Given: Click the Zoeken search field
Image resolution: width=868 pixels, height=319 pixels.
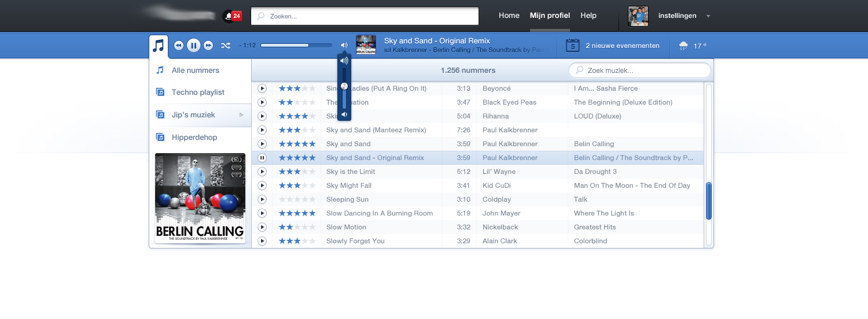Looking at the screenshot, I should [x=365, y=16].
